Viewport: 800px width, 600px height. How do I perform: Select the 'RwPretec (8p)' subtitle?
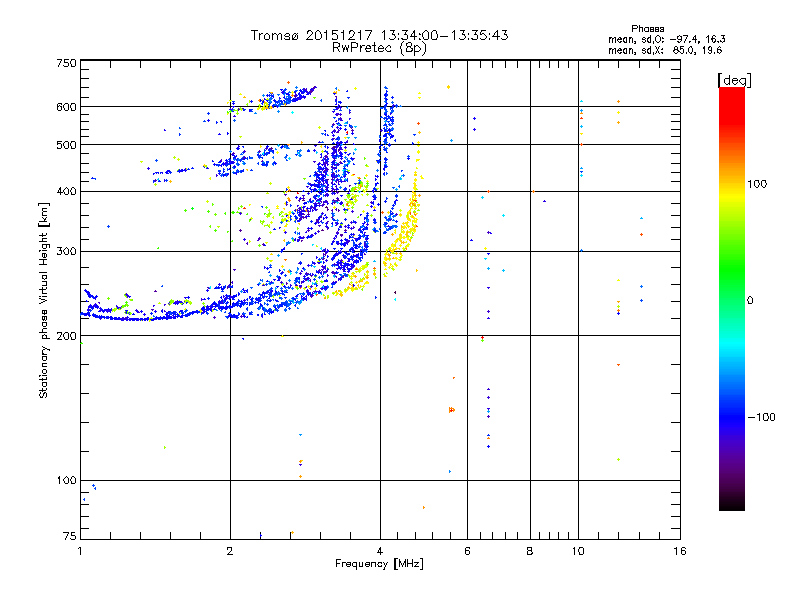(379, 48)
